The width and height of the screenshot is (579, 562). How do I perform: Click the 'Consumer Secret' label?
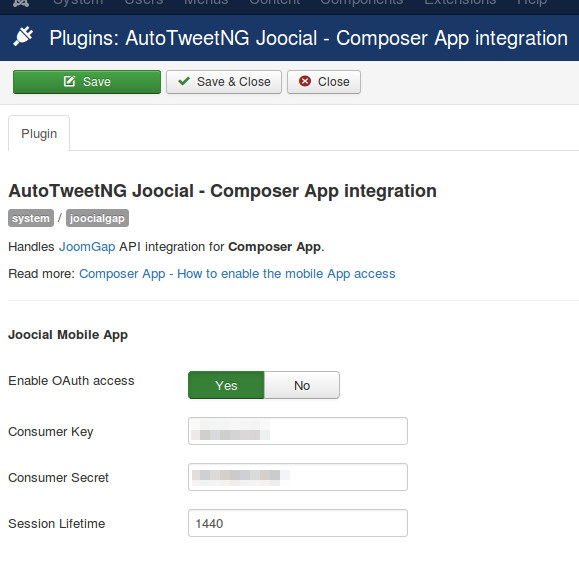[x=58, y=477]
